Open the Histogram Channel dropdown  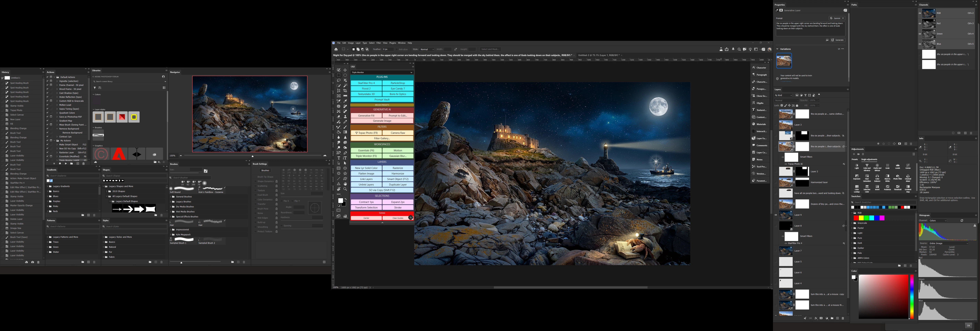(938, 220)
